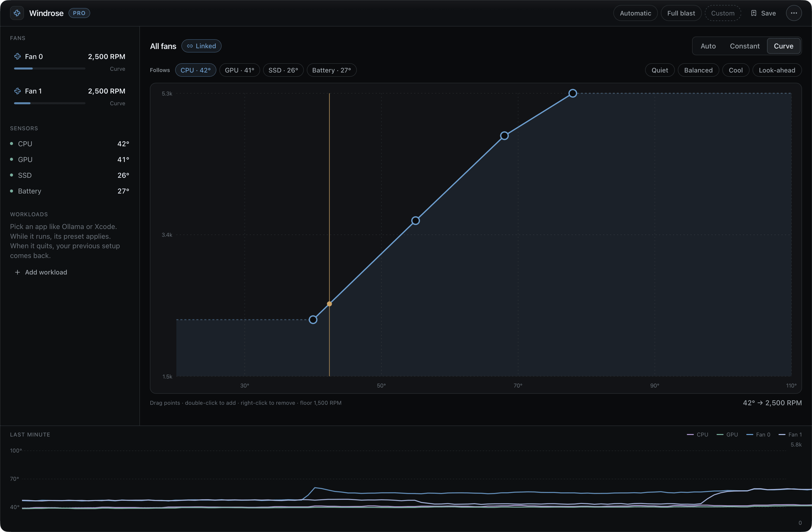Select the Battery sensor row

coord(70,191)
